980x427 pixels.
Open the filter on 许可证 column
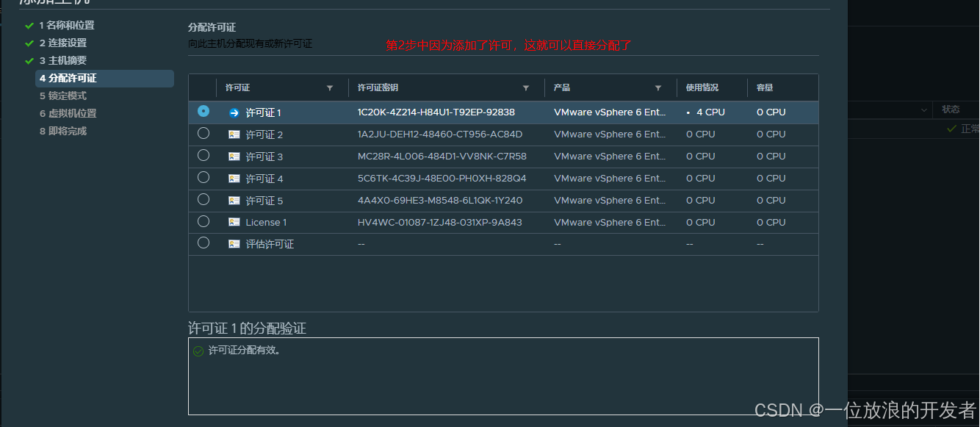pos(330,88)
